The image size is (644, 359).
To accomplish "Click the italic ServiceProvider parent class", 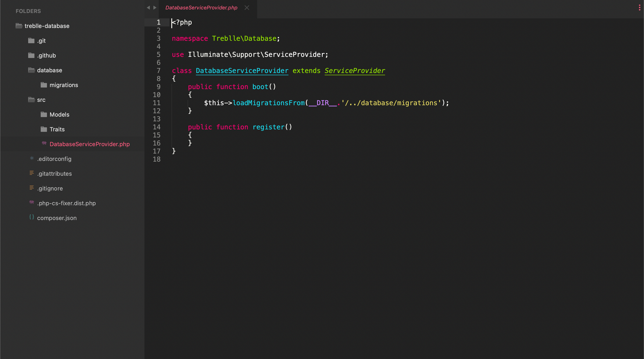I will pyautogui.click(x=355, y=71).
